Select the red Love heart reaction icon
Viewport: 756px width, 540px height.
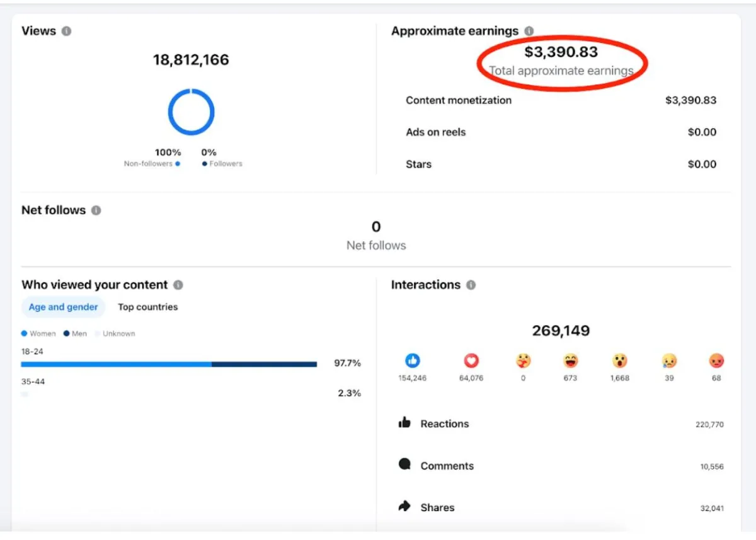(x=471, y=360)
